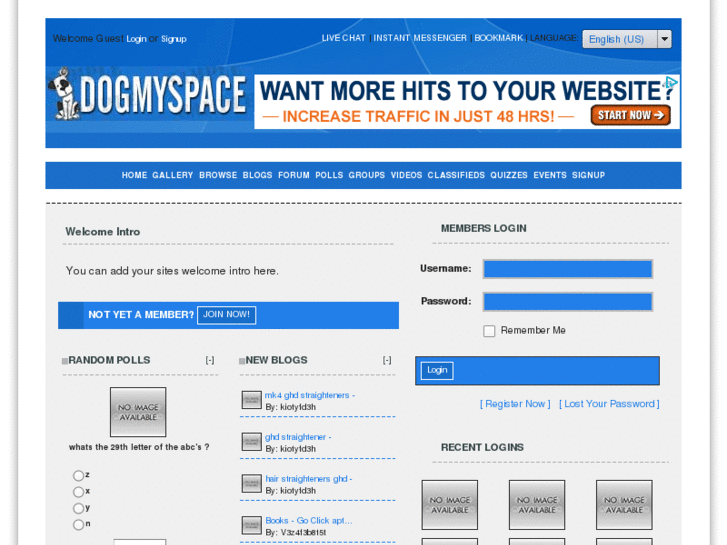727x545 pixels.
Task: Select poll answer z
Action: pos(78,475)
